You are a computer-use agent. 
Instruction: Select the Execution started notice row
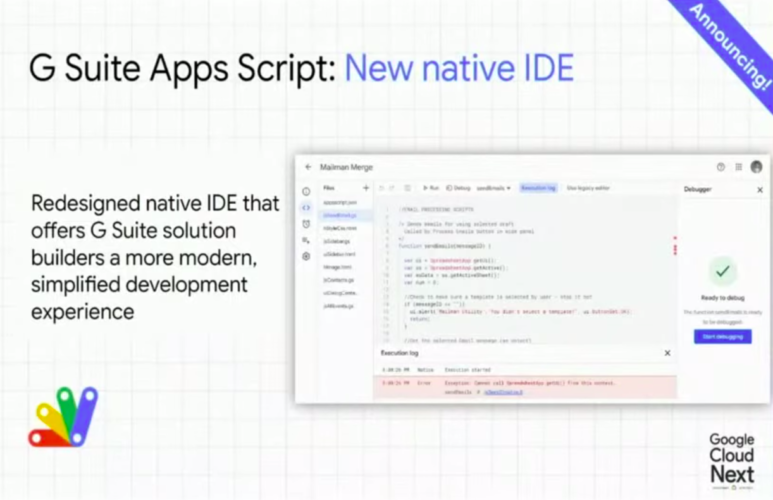point(525,370)
